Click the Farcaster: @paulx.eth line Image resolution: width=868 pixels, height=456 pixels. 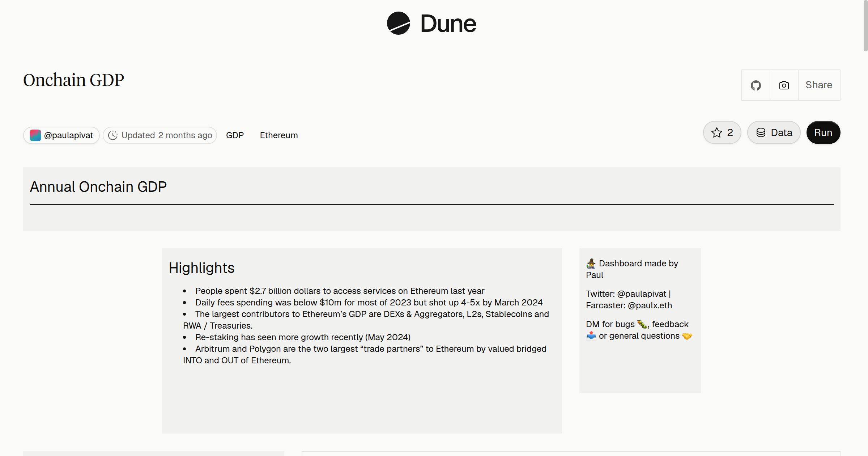click(629, 305)
